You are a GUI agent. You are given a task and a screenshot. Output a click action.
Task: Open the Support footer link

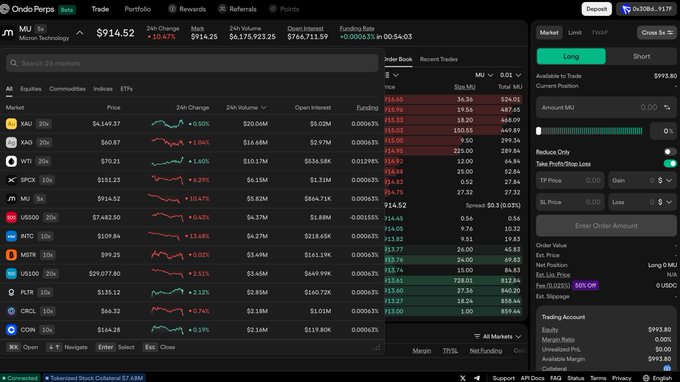(x=503, y=378)
